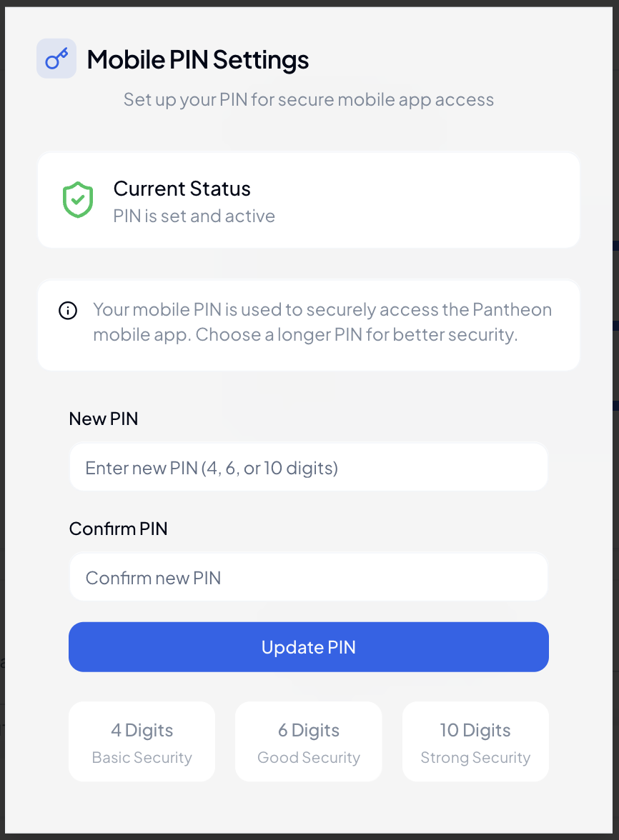
Task: Select the checkmark inside the shield badge
Action: (x=79, y=200)
